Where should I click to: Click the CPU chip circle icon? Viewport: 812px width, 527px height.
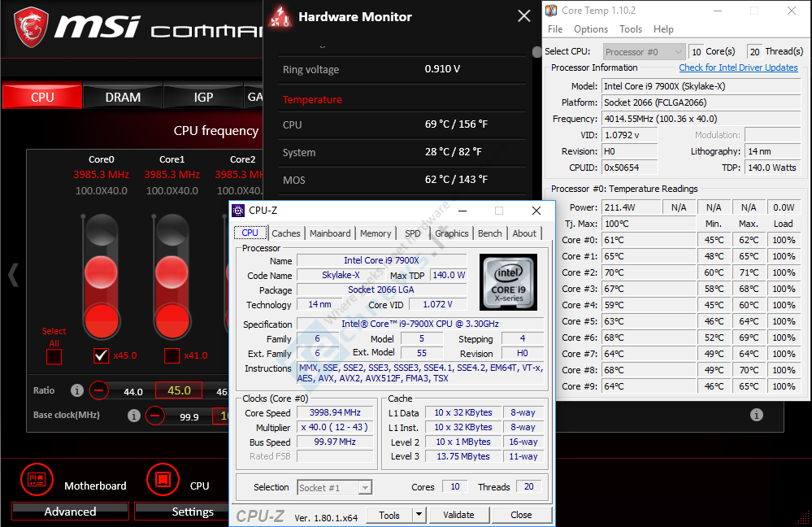pyautogui.click(x=163, y=479)
